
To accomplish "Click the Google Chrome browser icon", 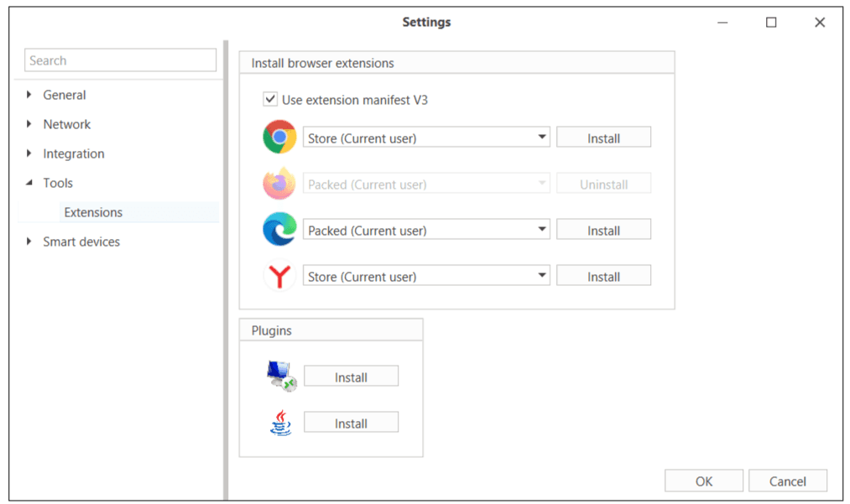I will point(279,138).
